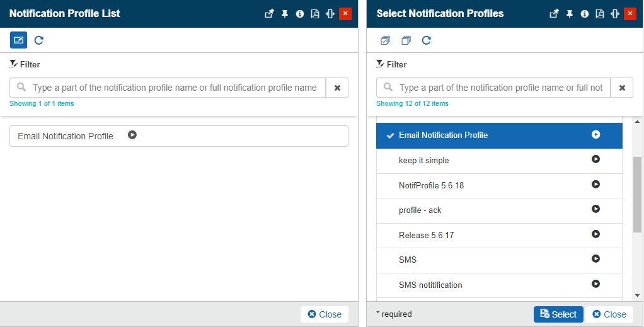Pop out the Notification Profile List panel
Viewport: 644px width, 327px height.
(269, 14)
